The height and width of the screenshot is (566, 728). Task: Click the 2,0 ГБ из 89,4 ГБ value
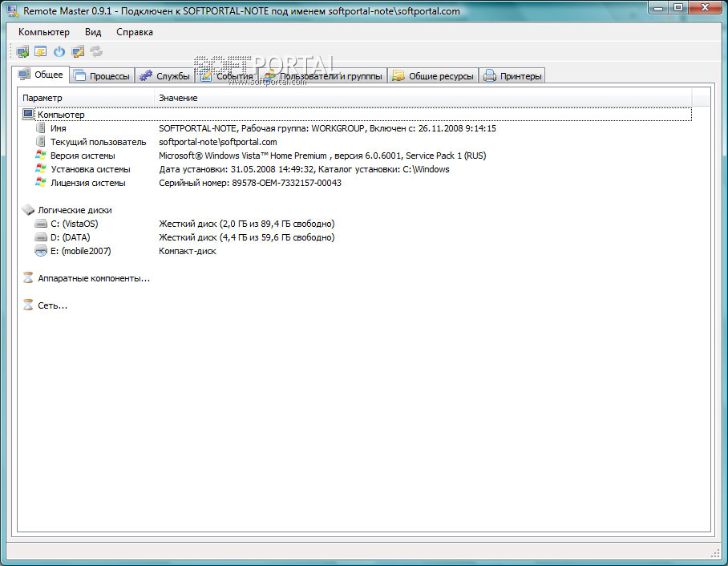[246, 224]
